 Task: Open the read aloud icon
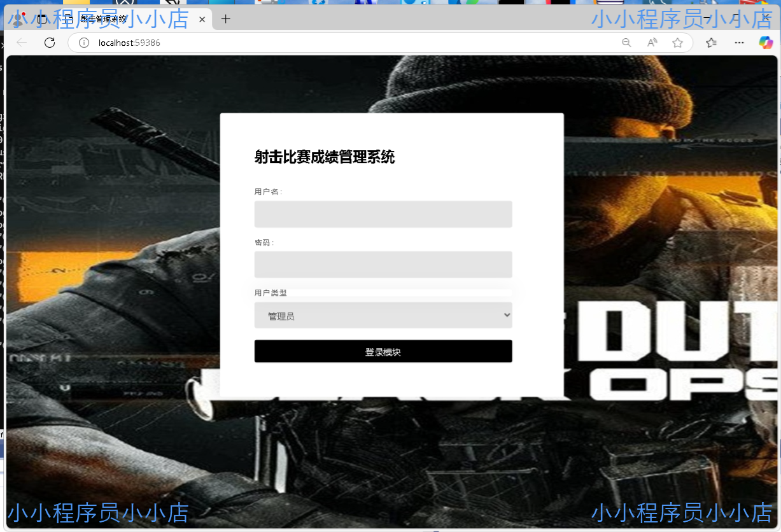(652, 43)
